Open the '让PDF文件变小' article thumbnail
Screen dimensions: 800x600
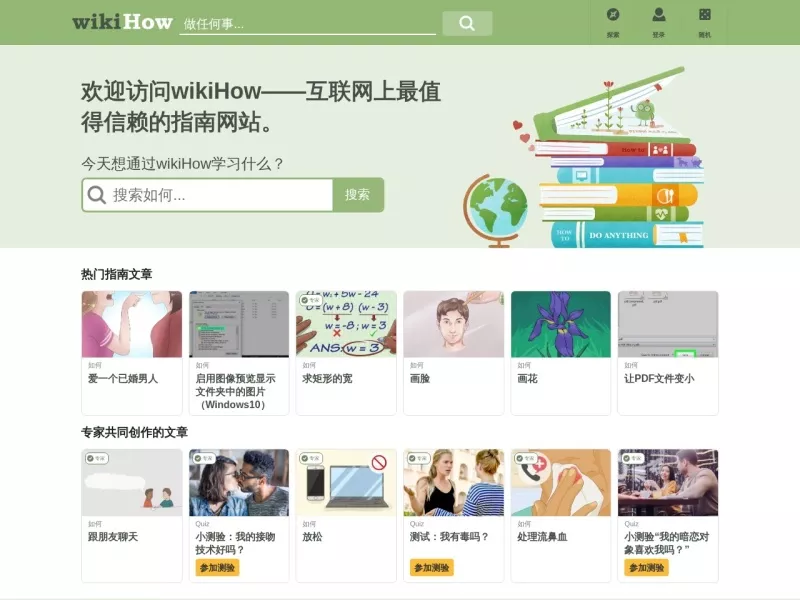pyautogui.click(x=668, y=324)
